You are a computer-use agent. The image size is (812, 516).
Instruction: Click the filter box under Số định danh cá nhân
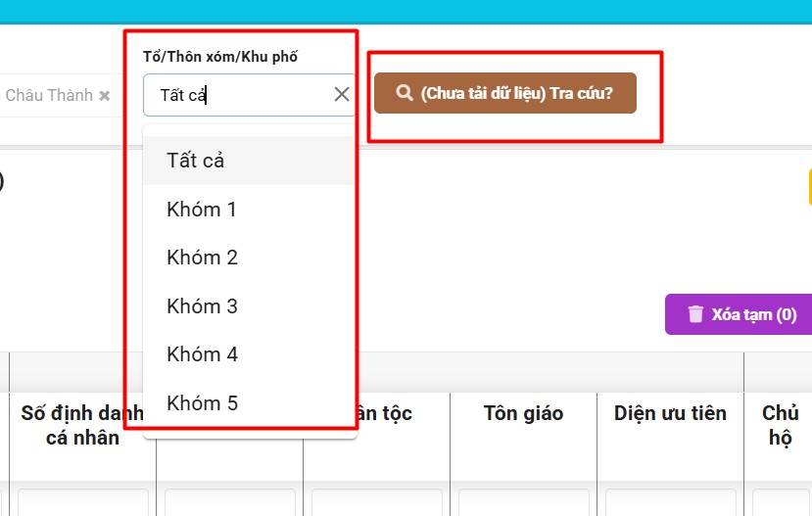82,502
